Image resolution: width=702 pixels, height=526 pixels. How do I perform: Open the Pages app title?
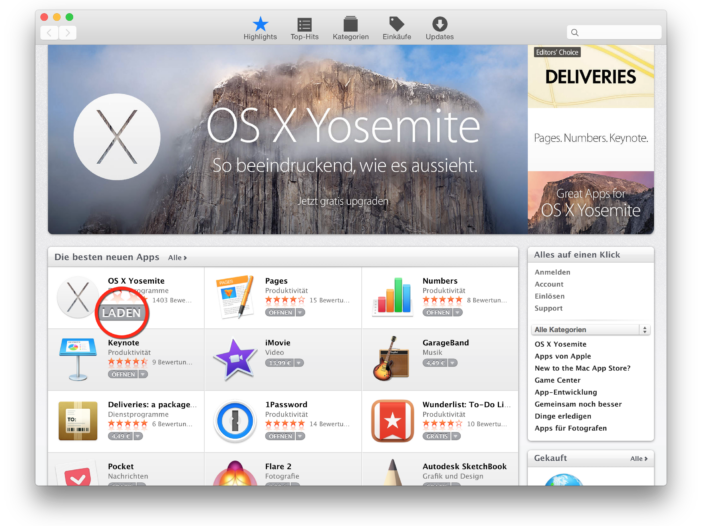(x=276, y=281)
